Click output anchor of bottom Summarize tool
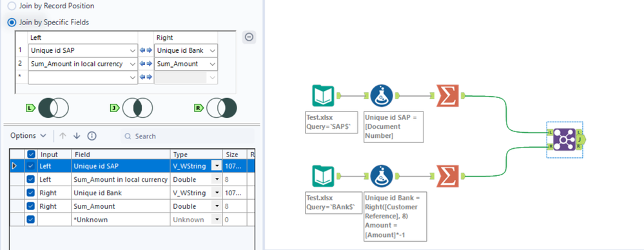The width and height of the screenshot is (644, 250). 462,176
